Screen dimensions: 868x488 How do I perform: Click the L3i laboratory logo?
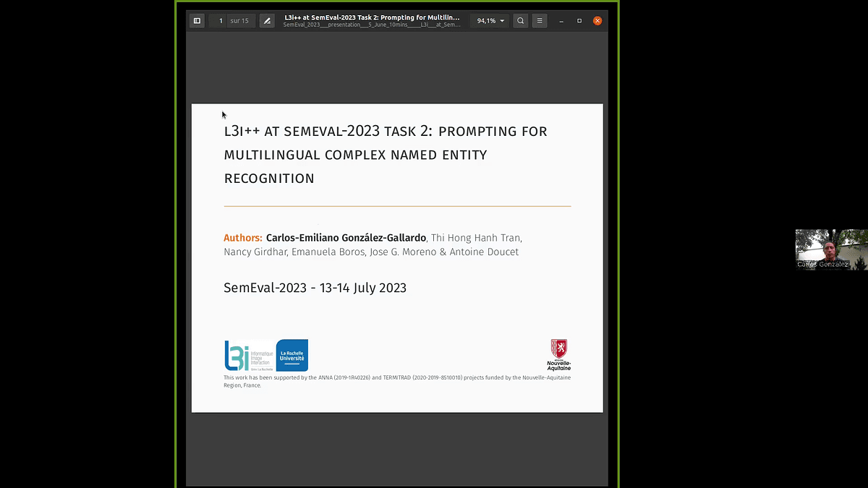click(247, 355)
